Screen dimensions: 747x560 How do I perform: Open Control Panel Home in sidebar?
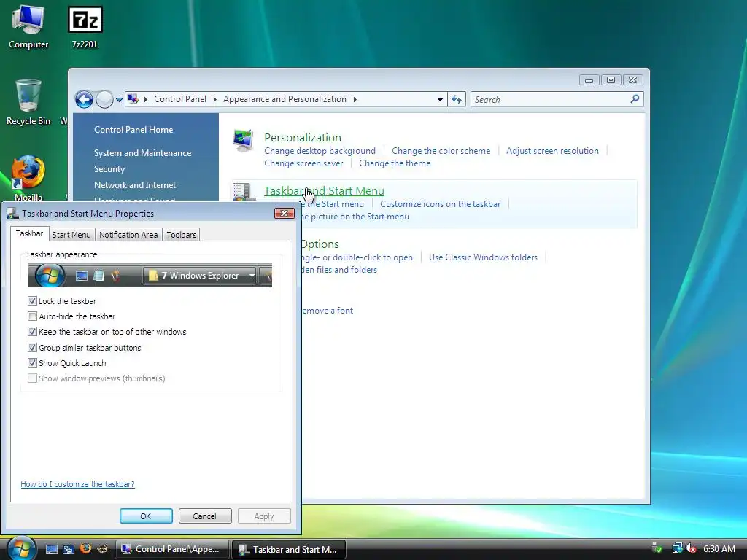(x=133, y=130)
